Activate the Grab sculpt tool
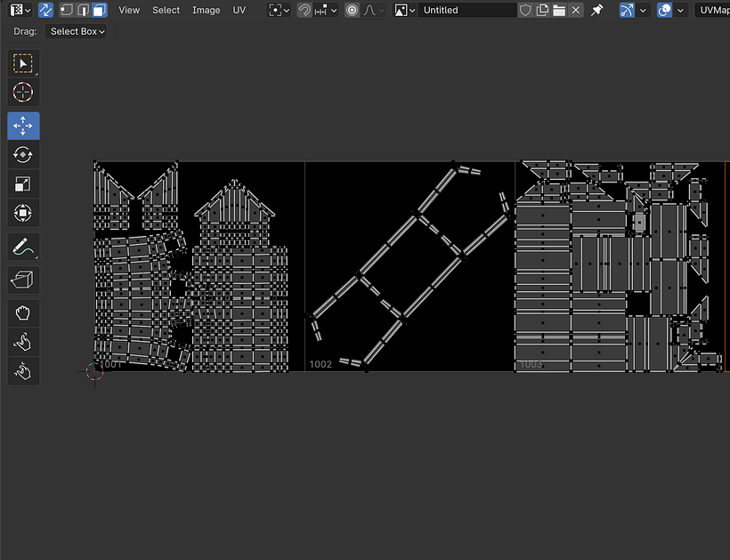Viewport: 730px width, 560px height. (23, 312)
